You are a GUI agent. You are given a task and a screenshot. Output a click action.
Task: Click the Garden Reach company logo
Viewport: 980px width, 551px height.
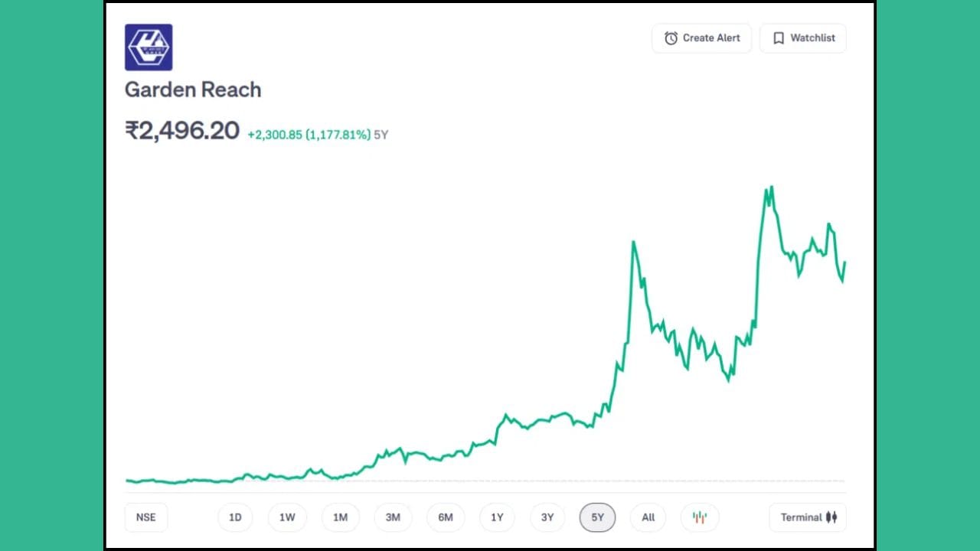pos(149,47)
